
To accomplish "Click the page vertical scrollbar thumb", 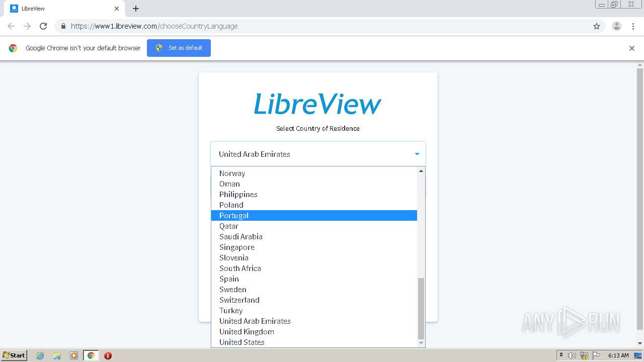I will pyautogui.click(x=640, y=199).
